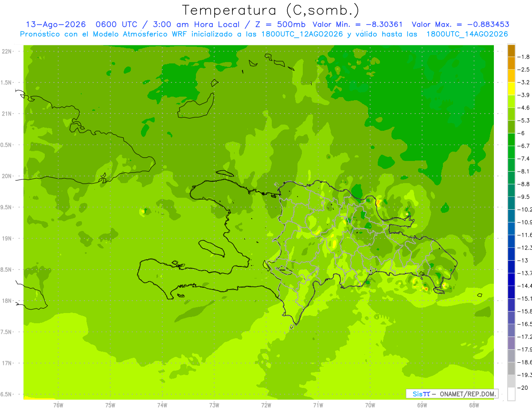The height and width of the screenshot is (411, 532).
Task: Click the "74W" longitude axis label
Action: click(x=162, y=405)
